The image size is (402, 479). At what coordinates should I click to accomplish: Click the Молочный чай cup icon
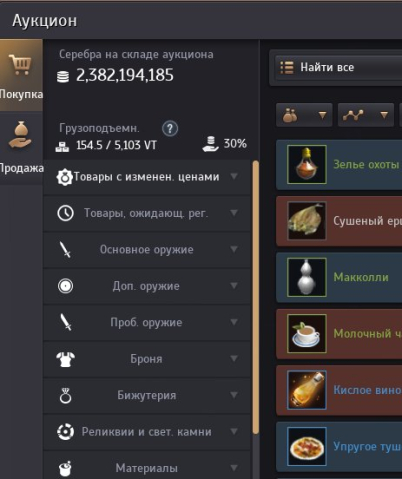(307, 333)
